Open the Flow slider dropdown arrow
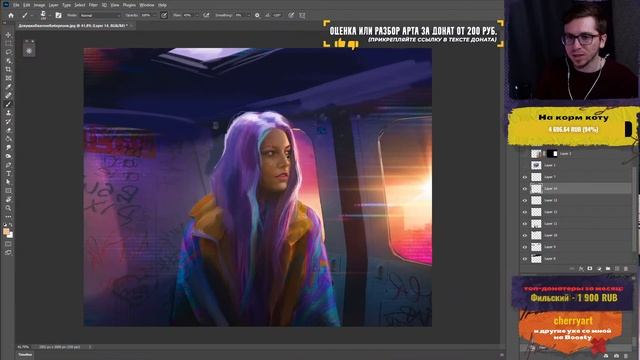This screenshot has height=360, width=640. click(x=197, y=16)
